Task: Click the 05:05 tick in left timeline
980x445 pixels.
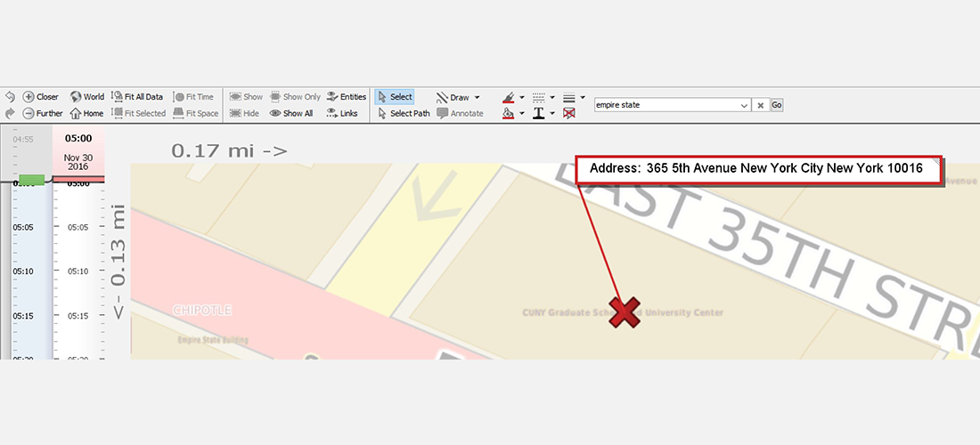Action: pos(23,227)
